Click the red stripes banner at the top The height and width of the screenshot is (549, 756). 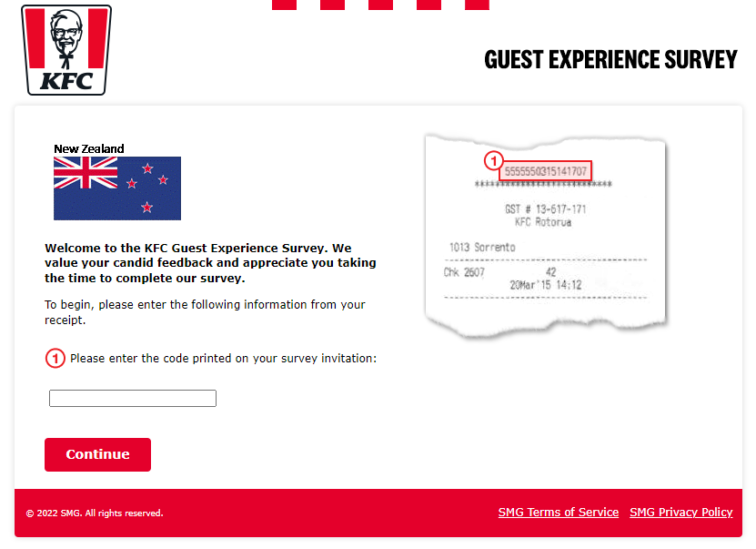[380, 5]
